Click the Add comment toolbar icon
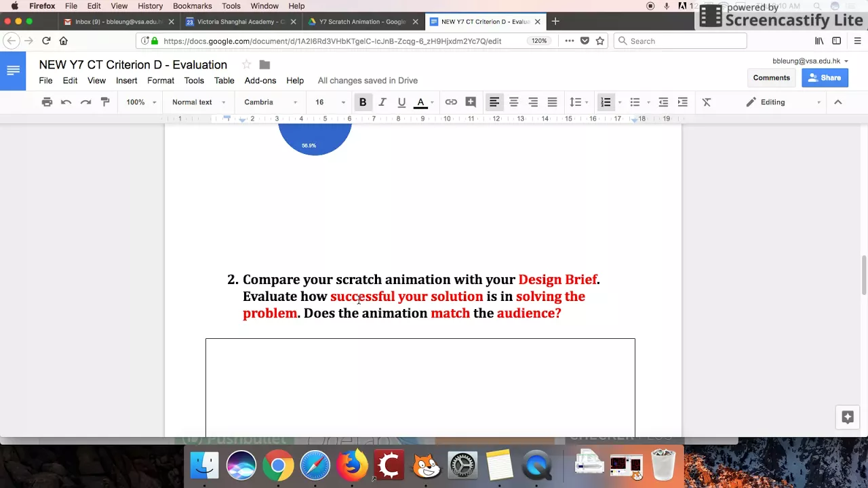The height and width of the screenshot is (488, 868). pyautogui.click(x=471, y=102)
